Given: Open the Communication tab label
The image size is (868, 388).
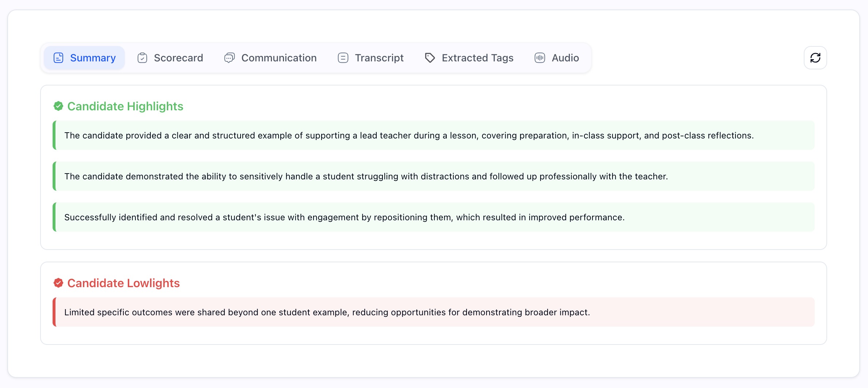Looking at the screenshot, I should coord(279,58).
